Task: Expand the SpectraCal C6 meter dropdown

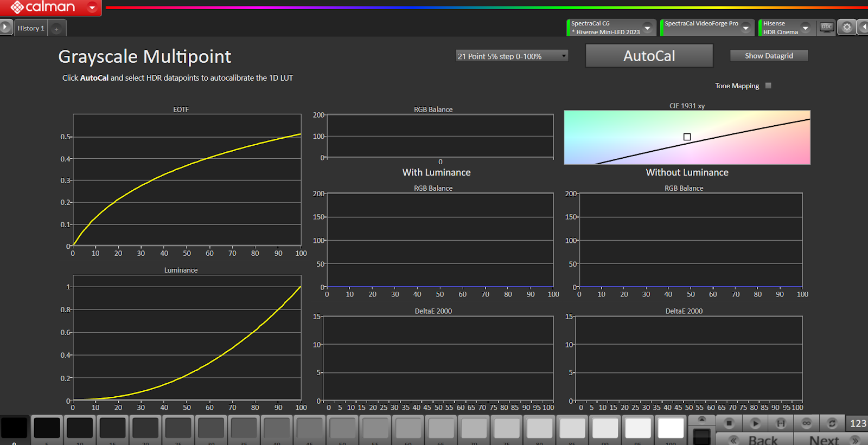Action: [647, 28]
